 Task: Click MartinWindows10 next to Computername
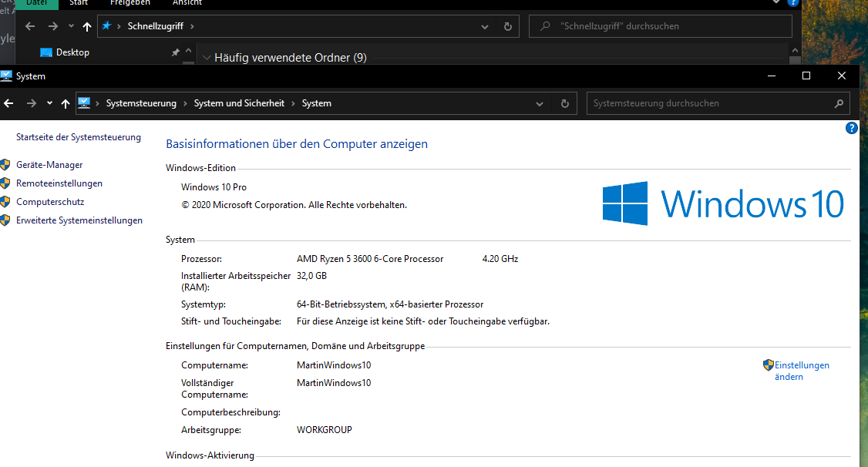[x=334, y=365]
